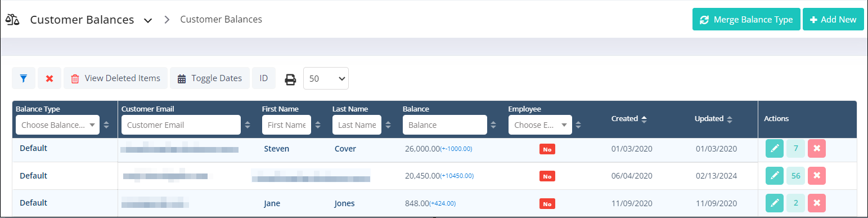
Task: Delete Steven Cover's balance row
Action: (x=817, y=149)
